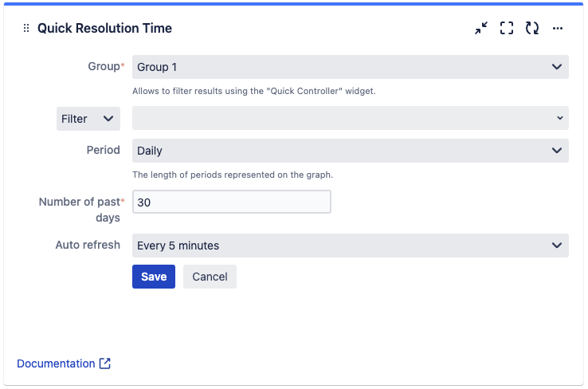Click the Auto refresh label

[x=88, y=245]
